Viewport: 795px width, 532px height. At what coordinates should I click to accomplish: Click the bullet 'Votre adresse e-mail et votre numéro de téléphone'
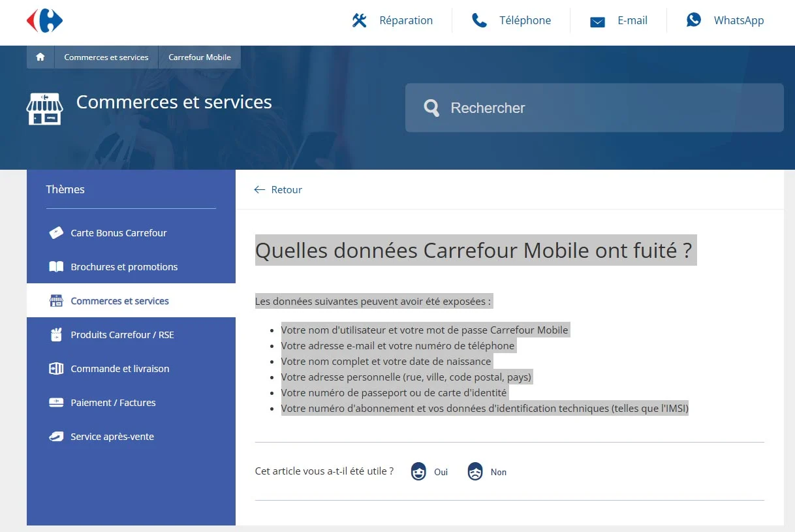(398, 346)
